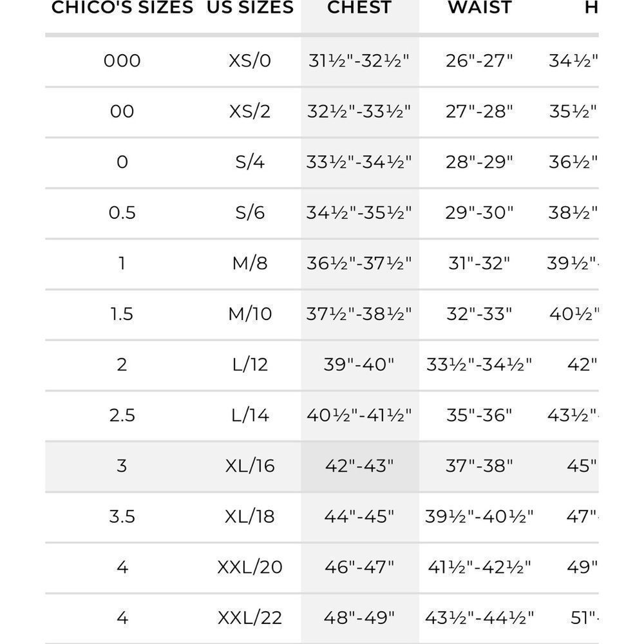This screenshot has width=644, height=644.
Task: Click the 37"-38" waist measurement
Action: (x=480, y=466)
